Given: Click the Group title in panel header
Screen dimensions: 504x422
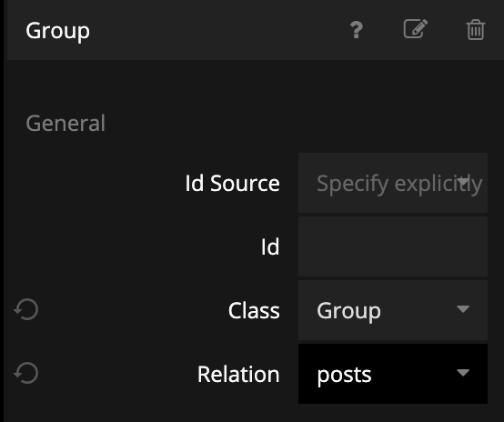Looking at the screenshot, I should (58, 31).
